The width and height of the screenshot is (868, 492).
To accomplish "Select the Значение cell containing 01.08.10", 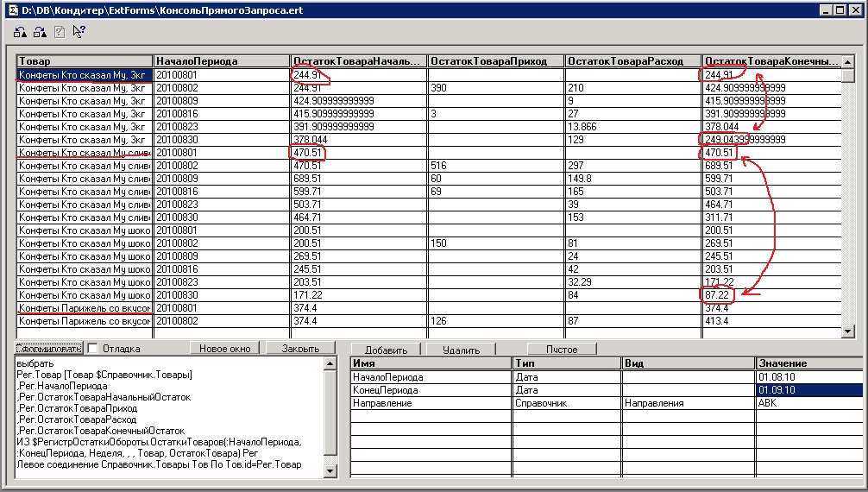I will (808, 377).
